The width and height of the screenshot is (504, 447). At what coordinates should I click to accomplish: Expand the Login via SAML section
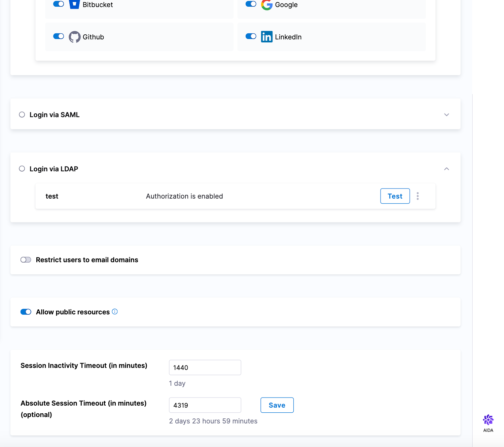[x=446, y=115]
